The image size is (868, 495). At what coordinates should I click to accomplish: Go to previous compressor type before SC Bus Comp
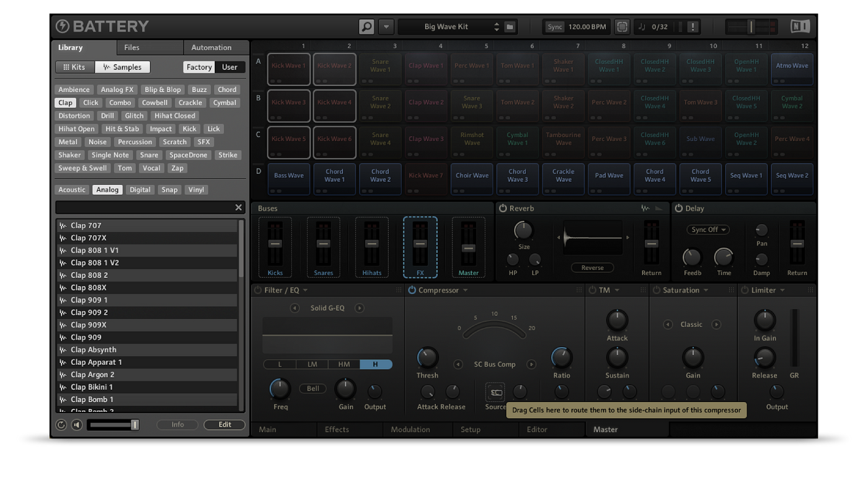click(x=458, y=364)
